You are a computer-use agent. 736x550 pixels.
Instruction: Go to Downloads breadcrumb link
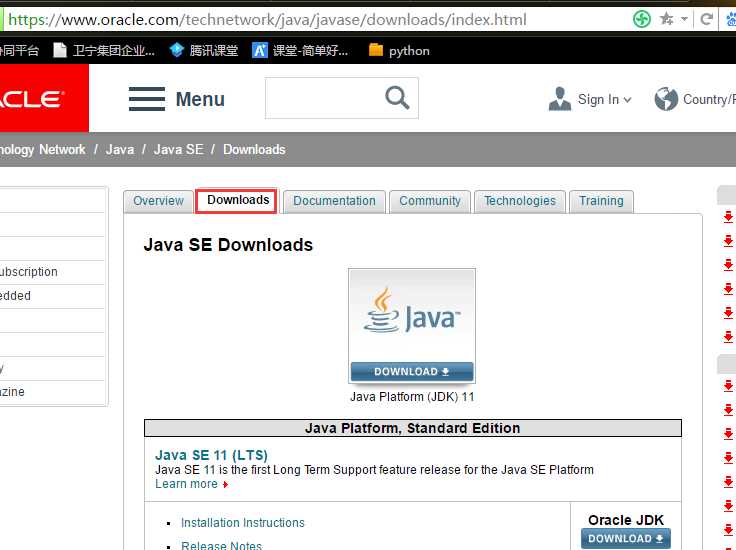coord(254,149)
